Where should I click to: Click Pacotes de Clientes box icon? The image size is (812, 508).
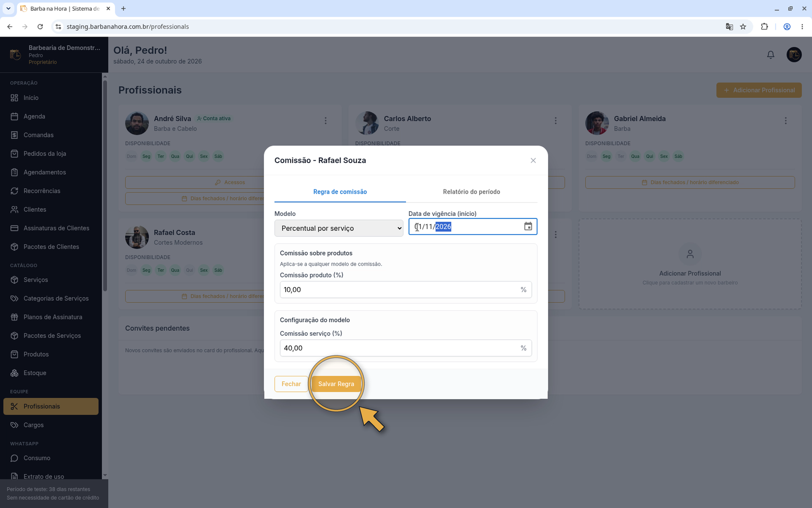14,247
